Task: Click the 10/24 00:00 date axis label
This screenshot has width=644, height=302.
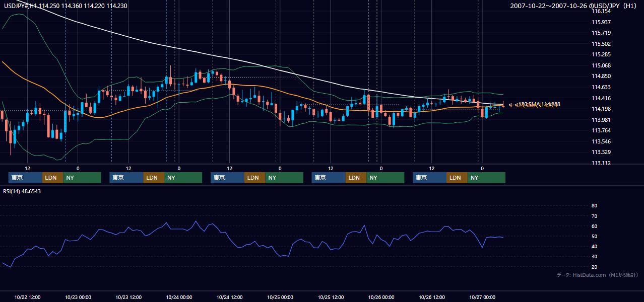Action: click(179, 297)
